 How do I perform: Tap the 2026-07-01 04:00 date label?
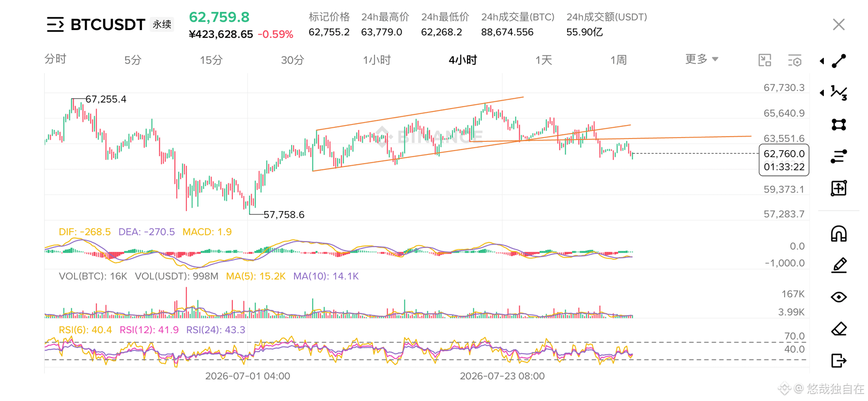248,376
